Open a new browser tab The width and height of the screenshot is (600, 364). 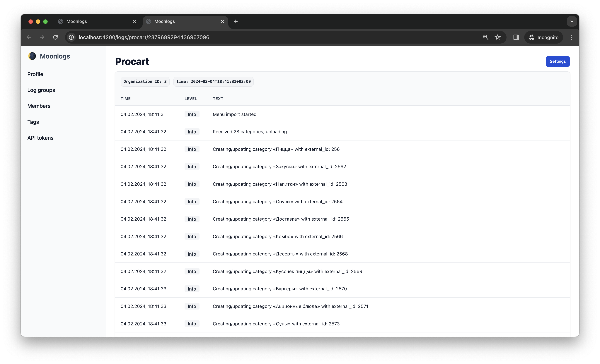pyautogui.click(x=236, y=21)
